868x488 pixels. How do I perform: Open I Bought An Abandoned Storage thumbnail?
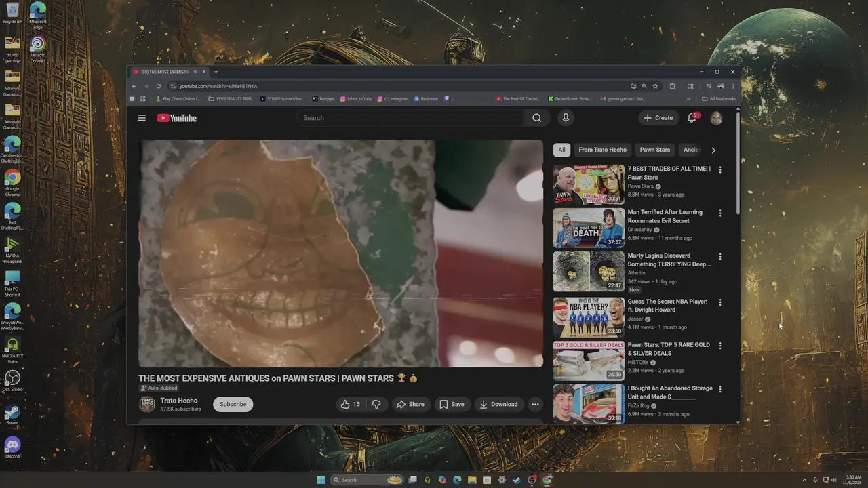pyautogui.click(x=589, y=403)
